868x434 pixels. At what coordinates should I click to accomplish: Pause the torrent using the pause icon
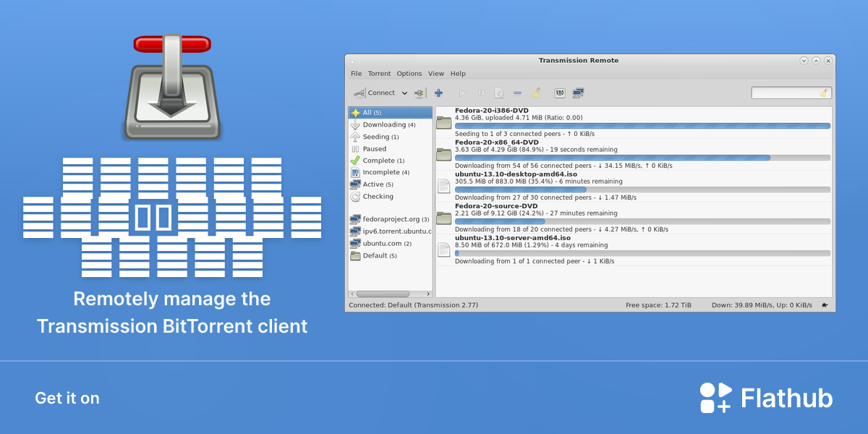pos(480,93)
